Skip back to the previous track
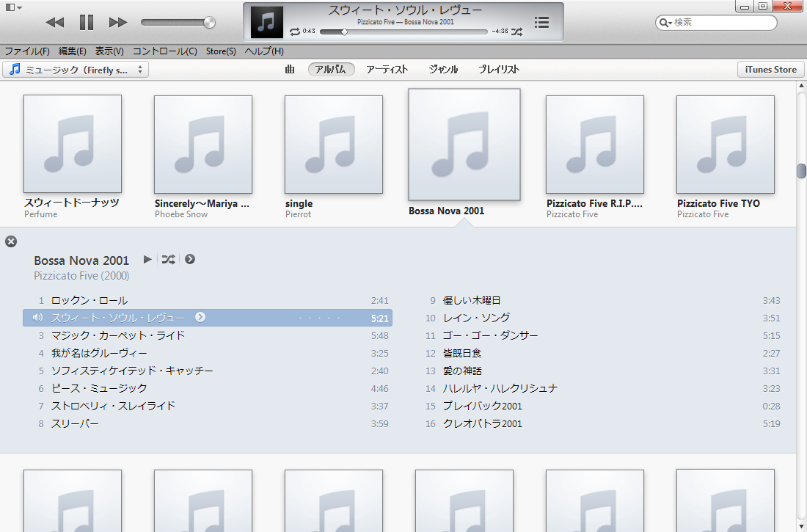 pyautogui.click(x=54, y=22)
